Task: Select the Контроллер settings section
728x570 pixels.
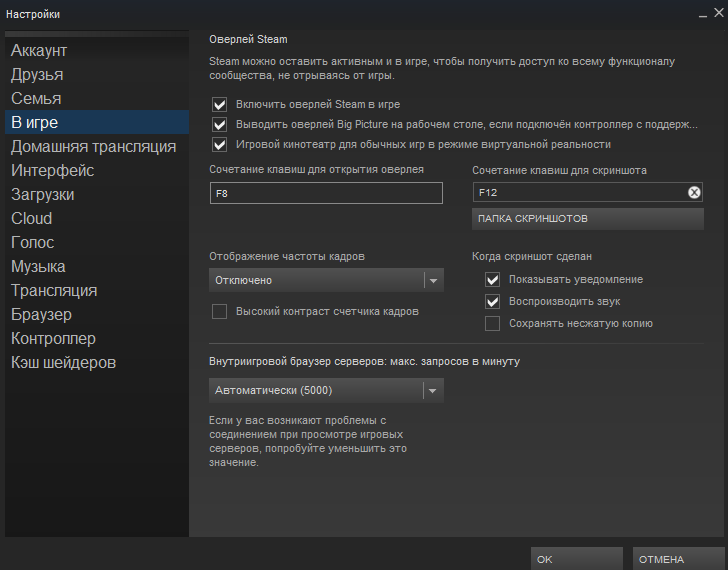Action: pyautogui.click(x=97, y=338)
